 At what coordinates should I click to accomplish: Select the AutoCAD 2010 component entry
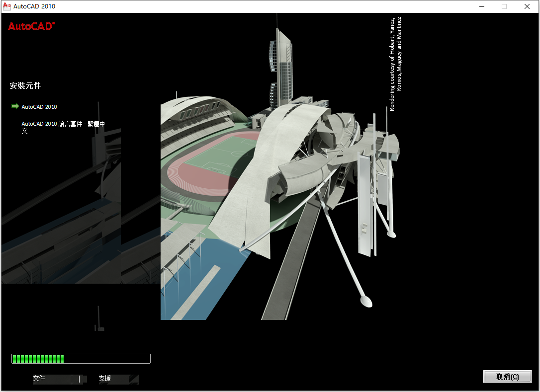[x=39, y=107]
